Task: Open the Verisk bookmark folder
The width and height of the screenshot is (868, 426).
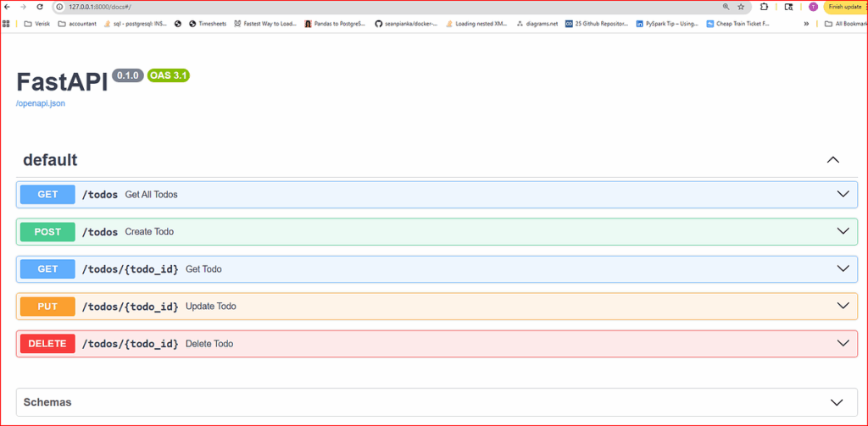Action: tap(36, 24)
